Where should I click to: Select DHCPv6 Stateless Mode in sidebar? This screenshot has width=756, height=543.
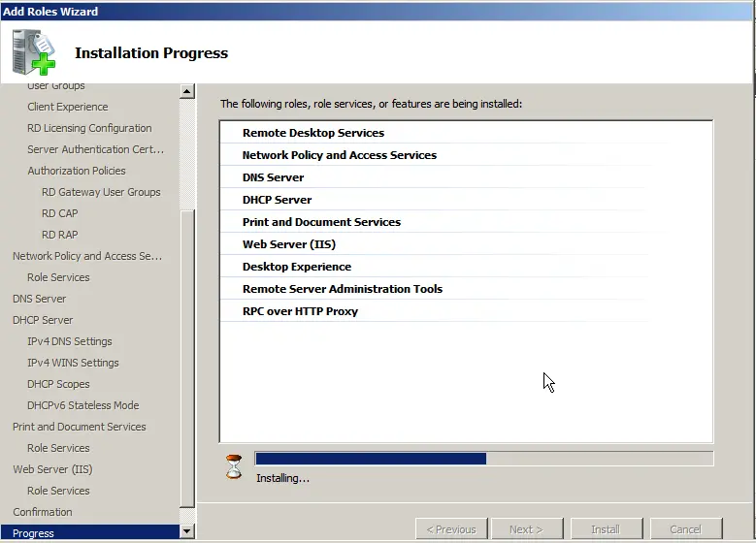tap(82, 405)
